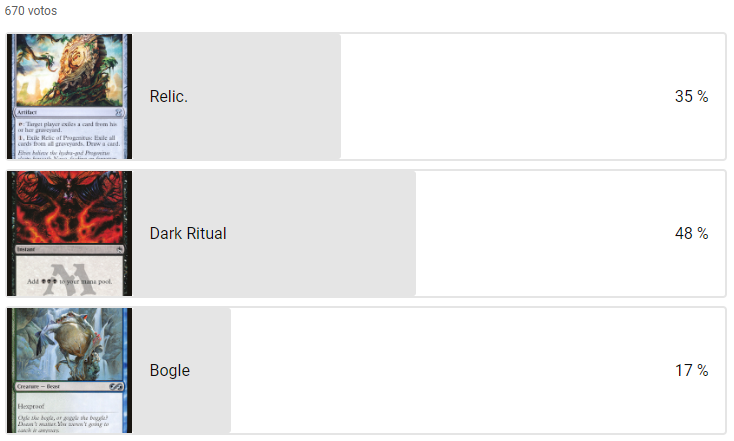The image size is (734, 441).
Task: Click the 670 votos count text
Action: tap(31, 10)
